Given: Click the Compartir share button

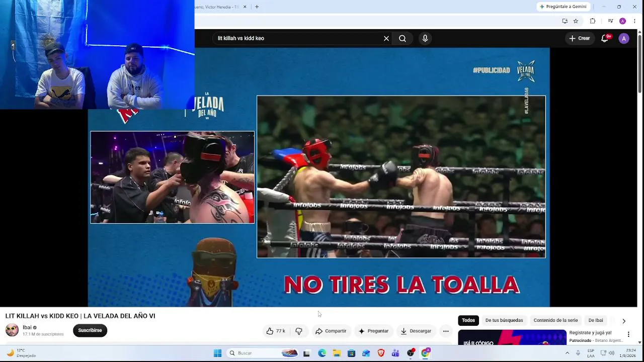Looking at the screenshot, I should [x=331, y=331].
